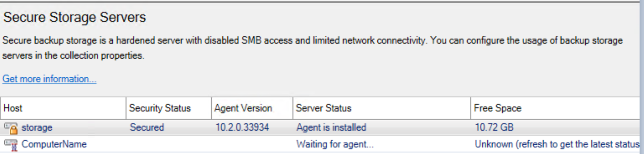Select the storage host name
644x154 pixels.
pos(37,128)
